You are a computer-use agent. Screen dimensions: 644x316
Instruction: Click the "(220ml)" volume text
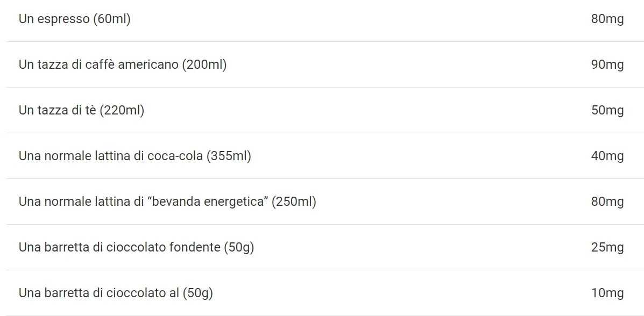[x=122, y=111]
